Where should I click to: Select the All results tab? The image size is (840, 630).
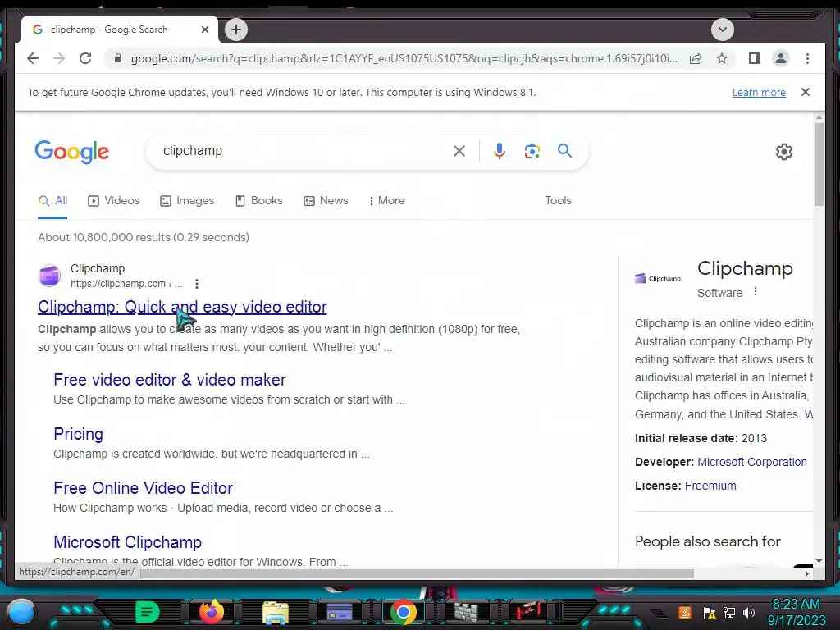[x=52, y=201]
